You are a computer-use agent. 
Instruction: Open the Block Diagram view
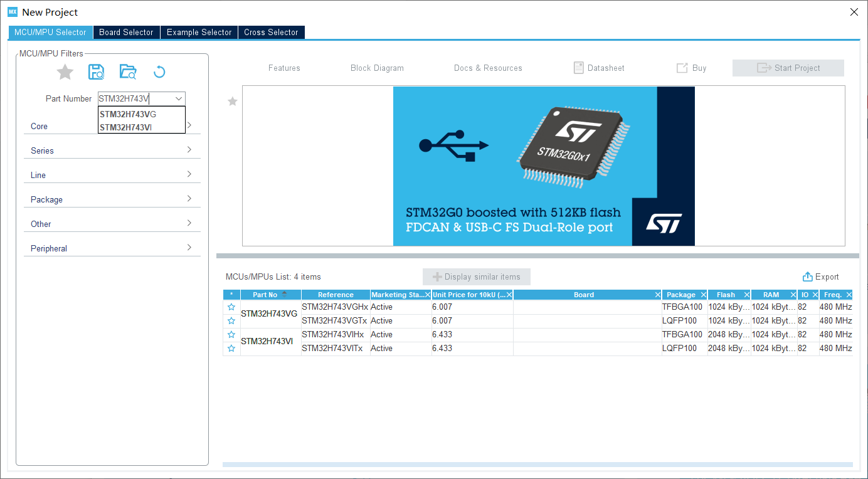[377, 68]
